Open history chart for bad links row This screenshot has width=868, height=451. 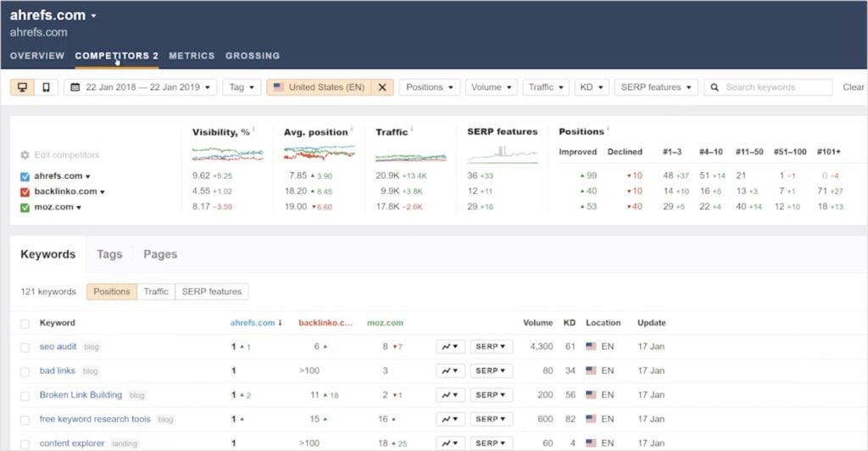(x=449, y=370)
